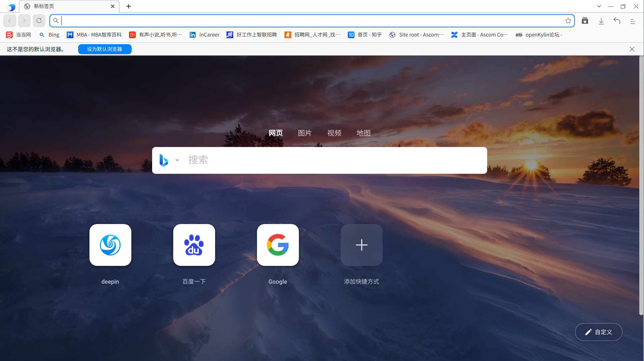
Task: Open the bookmarks collection icon
Action: [585, 20]
